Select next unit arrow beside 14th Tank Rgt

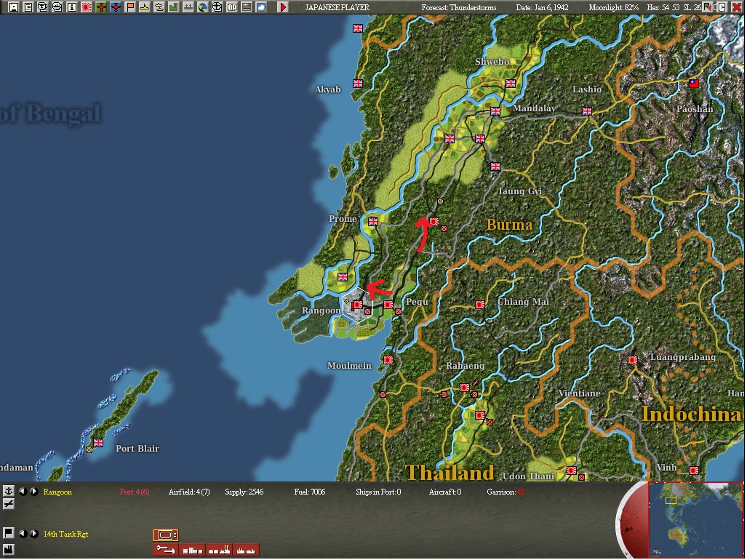click(x=34, y=534)
